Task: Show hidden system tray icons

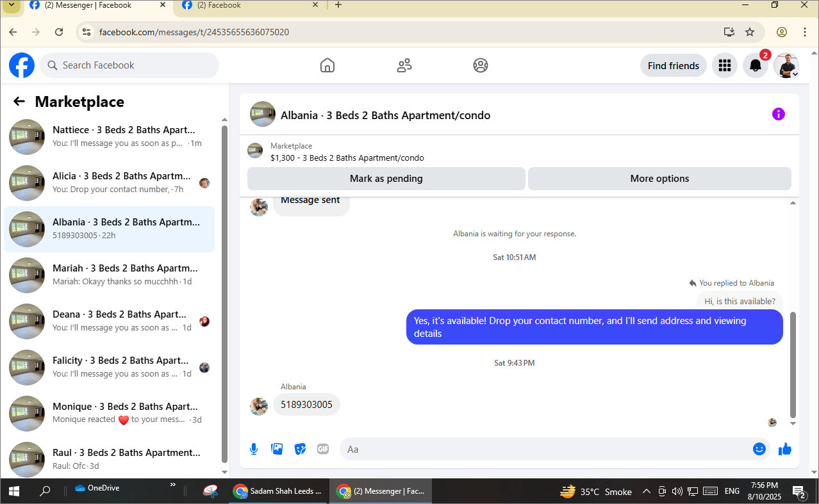Action: [x=646, y=491]
